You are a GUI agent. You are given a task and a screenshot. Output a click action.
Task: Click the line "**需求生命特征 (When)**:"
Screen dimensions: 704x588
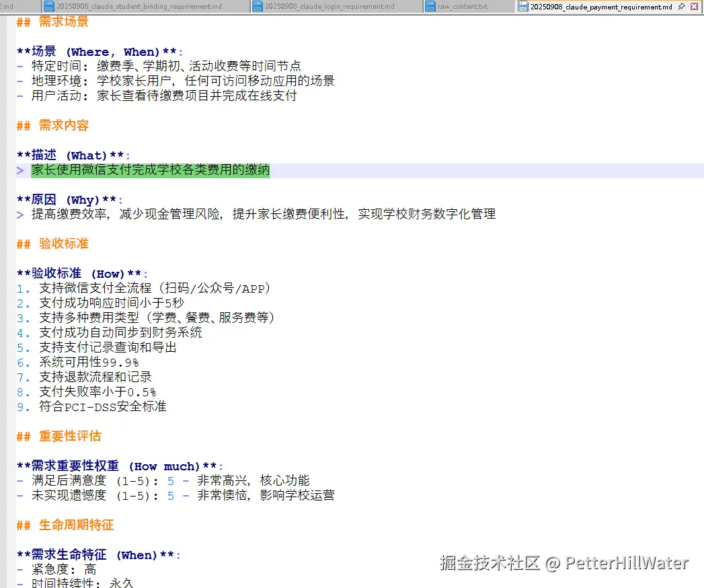pyautogui.click(x=99, y=555)
